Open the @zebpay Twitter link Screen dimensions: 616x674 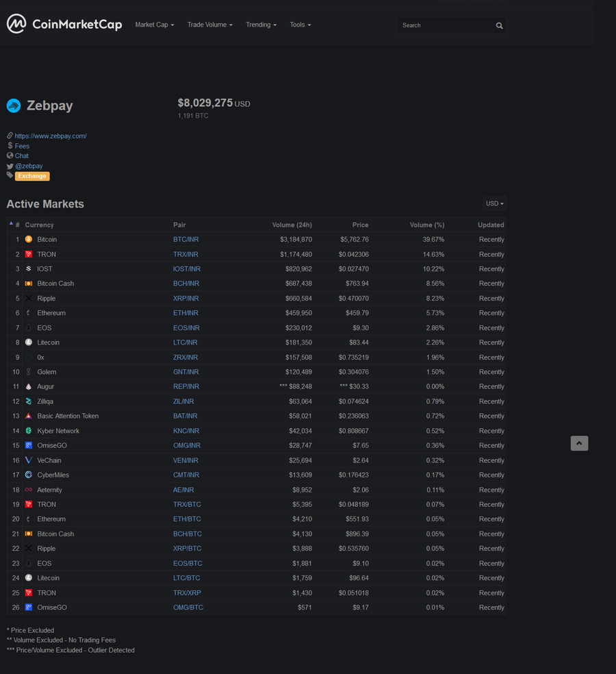click(29, 166)
